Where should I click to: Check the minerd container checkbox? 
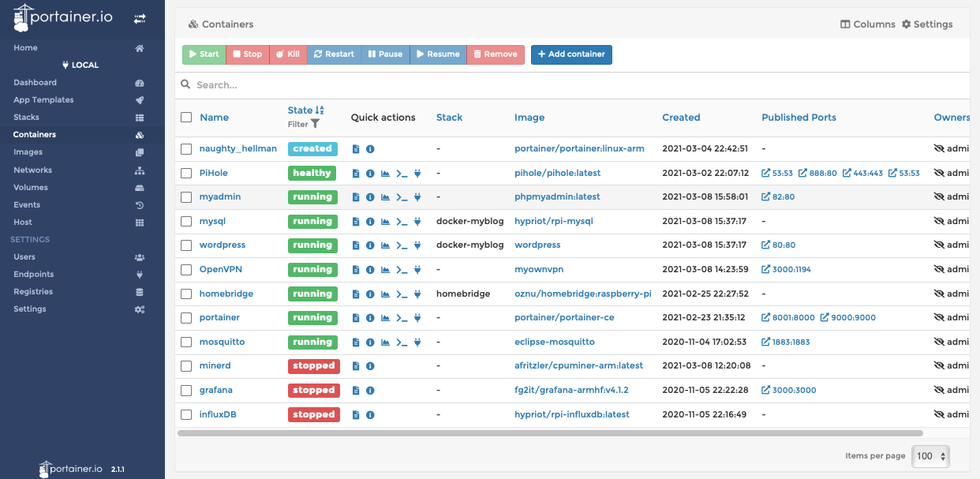186,366
